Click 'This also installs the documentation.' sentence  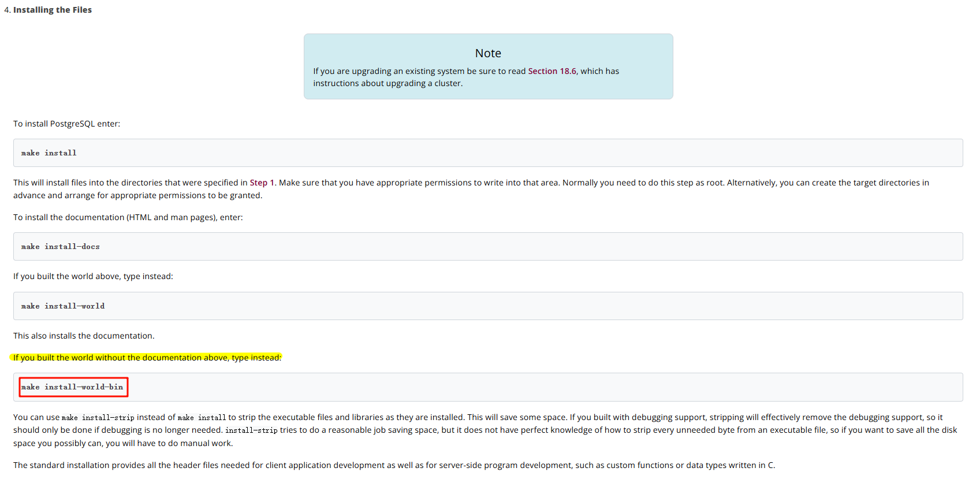point(84,336)
